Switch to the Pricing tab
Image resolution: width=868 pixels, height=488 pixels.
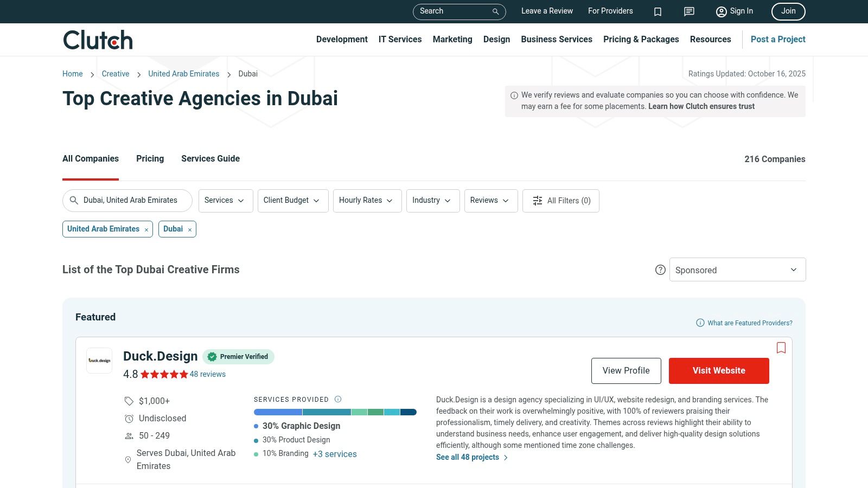point(150,159)
